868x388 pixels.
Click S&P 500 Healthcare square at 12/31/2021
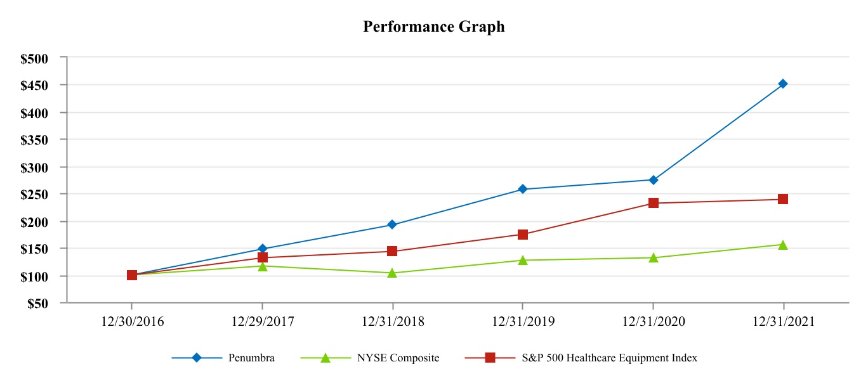pyautogui.click(x=783, y=199)
